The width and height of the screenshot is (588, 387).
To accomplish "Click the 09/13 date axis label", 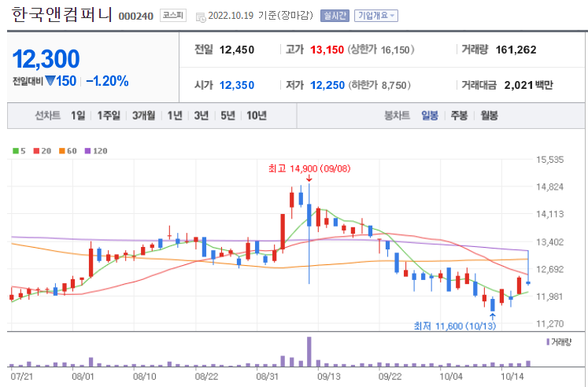I will click(x=328, y=376).
